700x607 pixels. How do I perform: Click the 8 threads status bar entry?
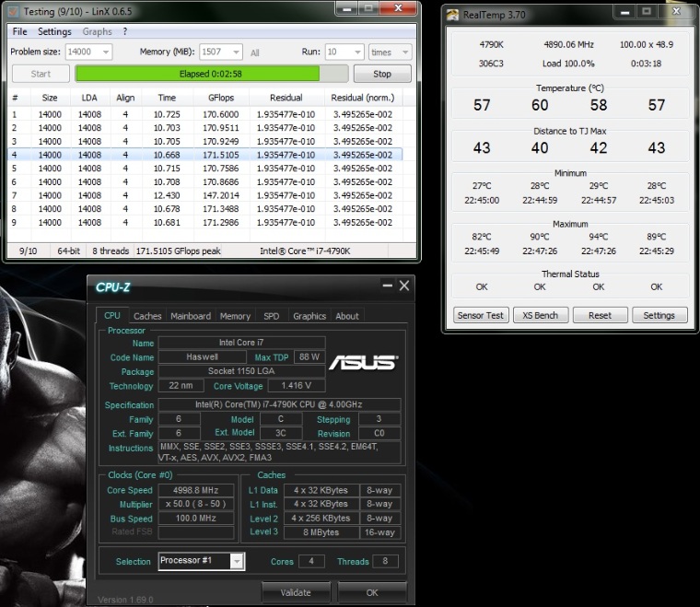click(111, 251)
